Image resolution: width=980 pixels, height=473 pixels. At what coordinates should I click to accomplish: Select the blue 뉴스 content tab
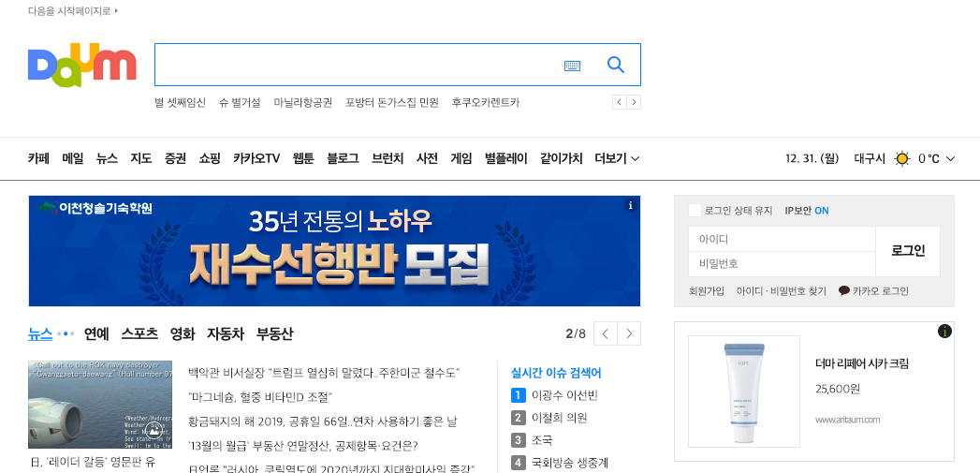click(x=40, y=334)
